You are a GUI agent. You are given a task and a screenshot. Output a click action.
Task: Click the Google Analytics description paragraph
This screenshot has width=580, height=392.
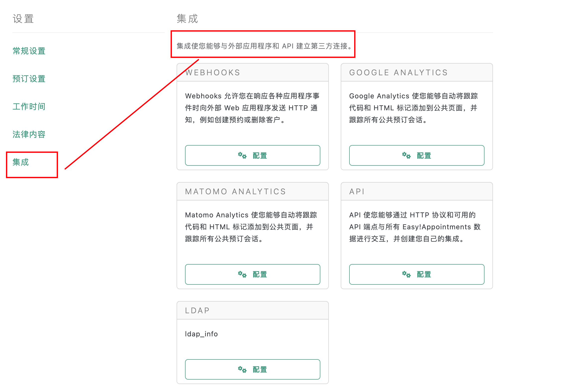[414, 108]
